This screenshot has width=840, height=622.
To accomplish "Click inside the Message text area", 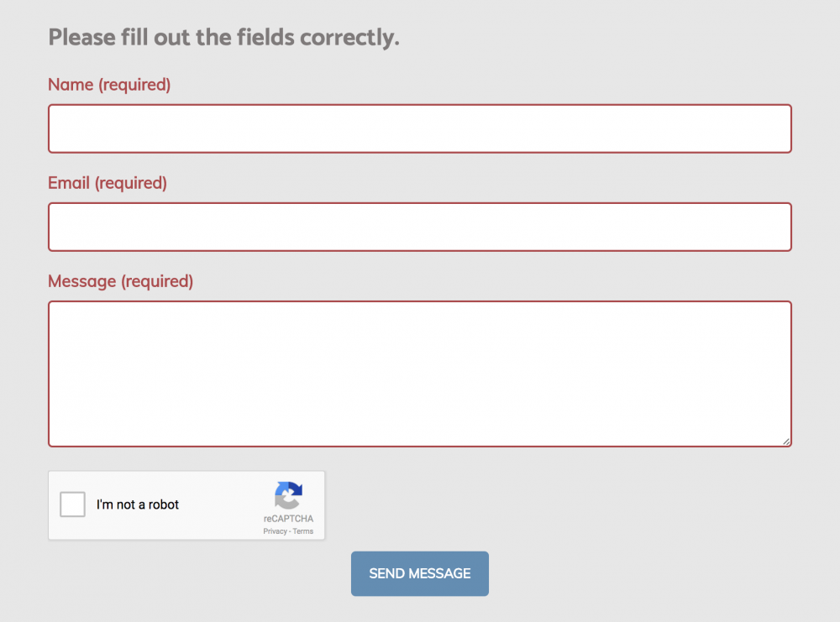I will coord(420,374).
